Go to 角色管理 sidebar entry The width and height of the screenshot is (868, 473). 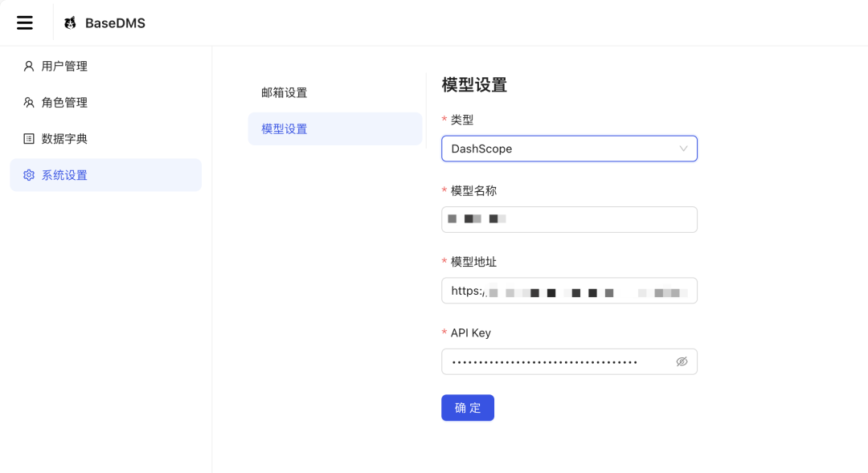(x=64, y=103)
